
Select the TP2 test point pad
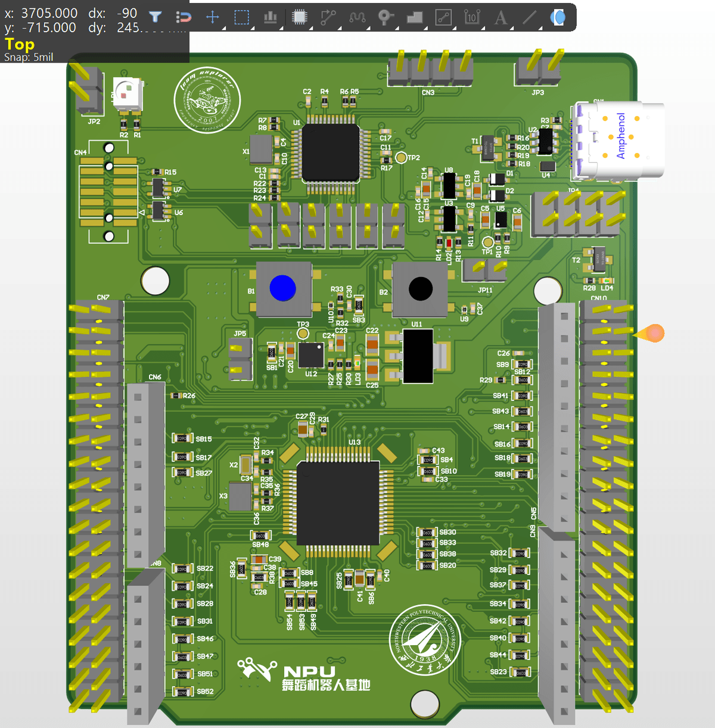click(401, 158)
